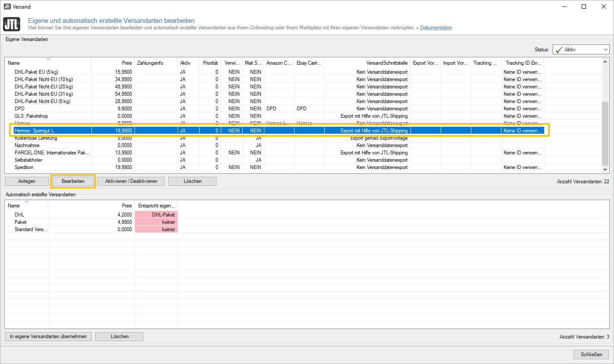The image size is (614, 364).
Task: Click Löschen under Eigene Versandarten
Action: (x=192, y=181)
